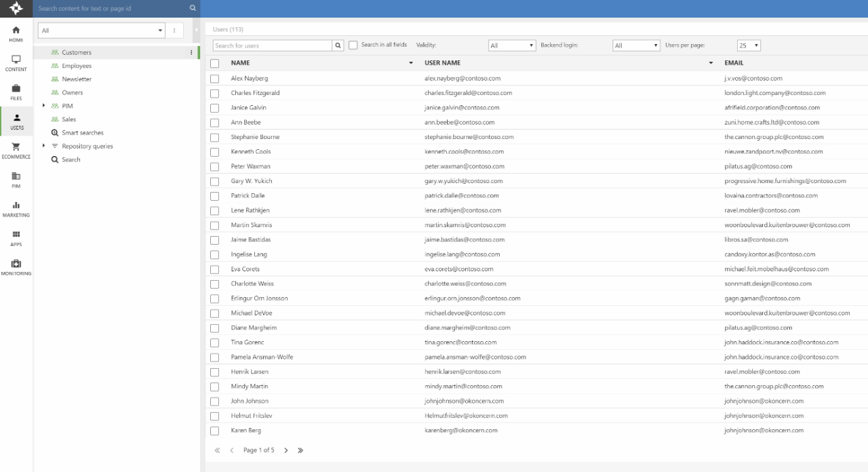Open the Users per page dropdown
This screenshot has width=868, height=472.
(x=749, y=45)
